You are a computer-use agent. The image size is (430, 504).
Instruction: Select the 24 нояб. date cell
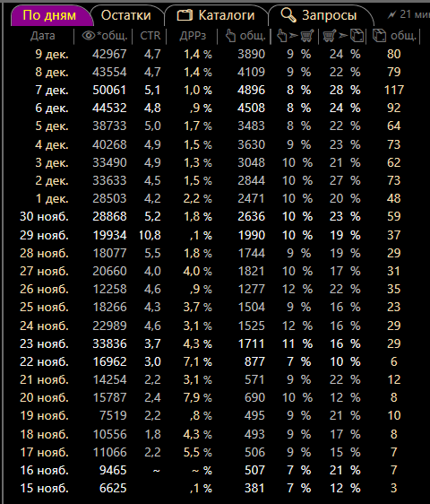coord(44,326)
